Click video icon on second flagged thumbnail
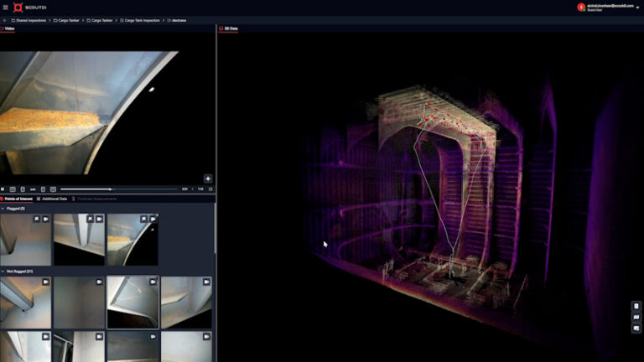644x362 pixels. (100, 220)
